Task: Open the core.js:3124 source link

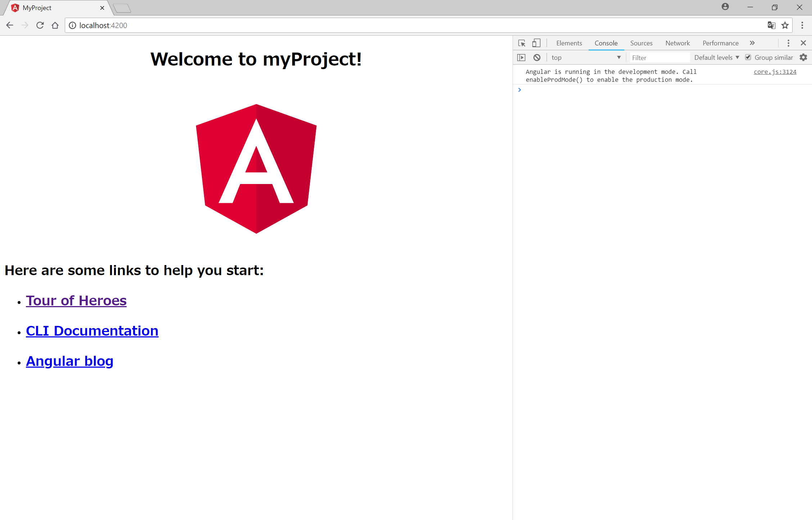Action: pos(775,72)
